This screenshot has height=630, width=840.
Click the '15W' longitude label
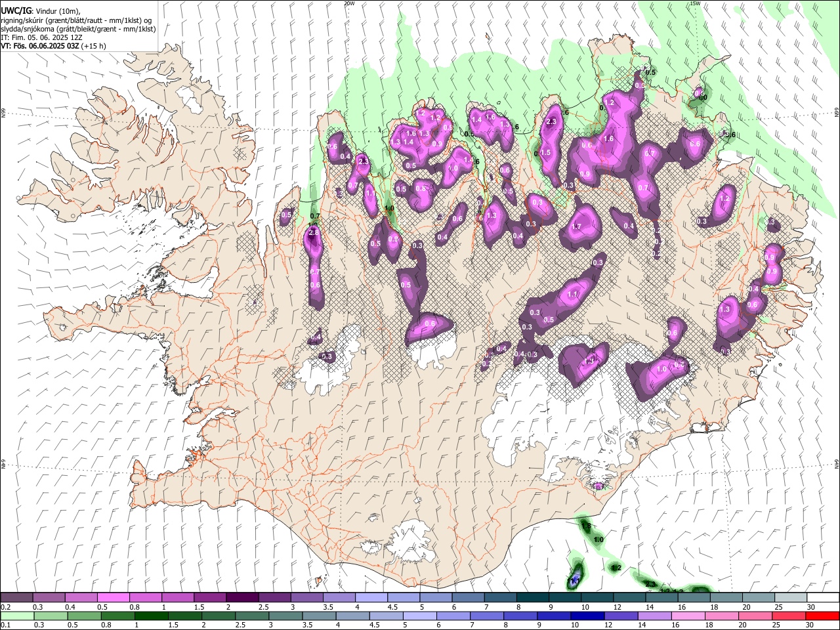click(x=695, y=3)
